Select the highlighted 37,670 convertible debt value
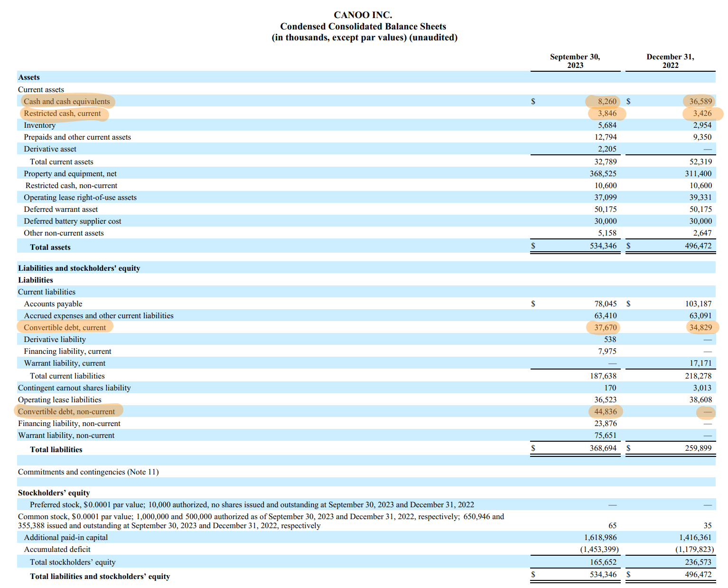The image size is (728, 588). [x=605, y=327]
